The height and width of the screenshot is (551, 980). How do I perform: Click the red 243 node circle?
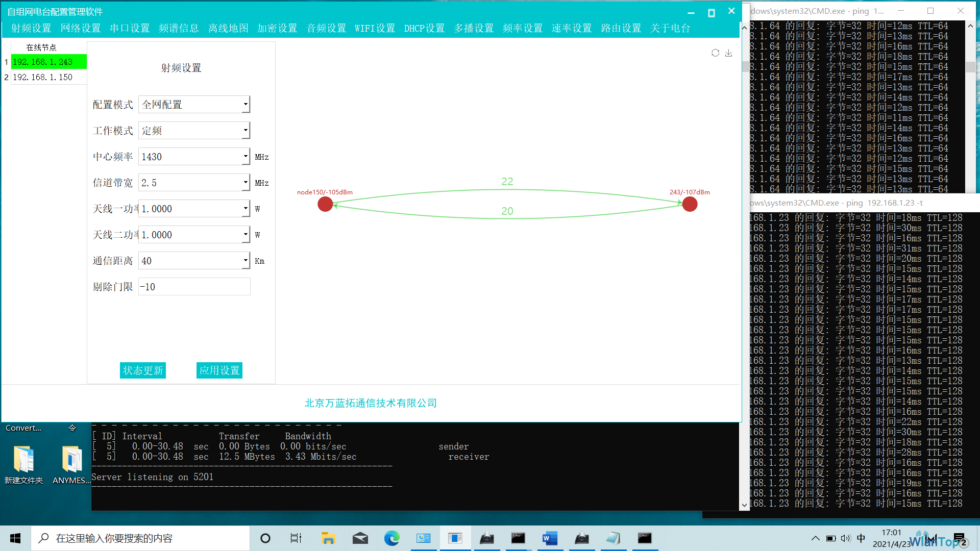[x=690, y=204]
